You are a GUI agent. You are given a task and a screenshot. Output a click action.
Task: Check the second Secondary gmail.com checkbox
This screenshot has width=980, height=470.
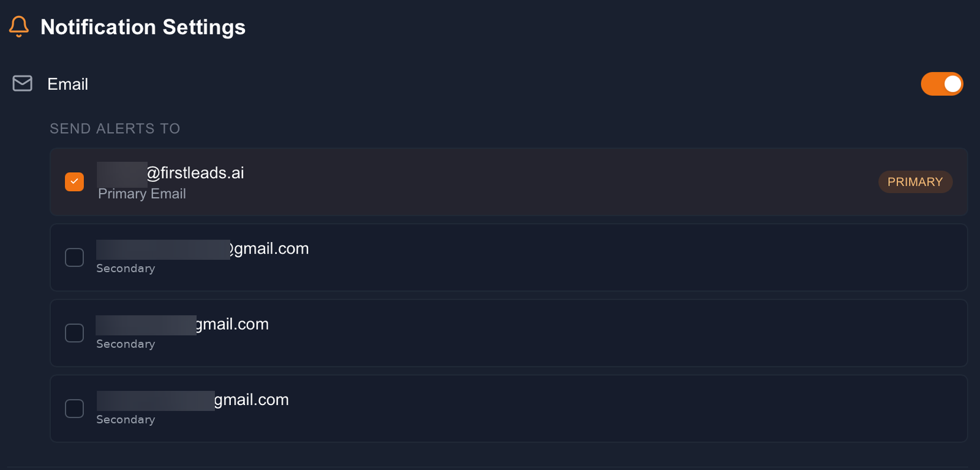coord(75,333)
